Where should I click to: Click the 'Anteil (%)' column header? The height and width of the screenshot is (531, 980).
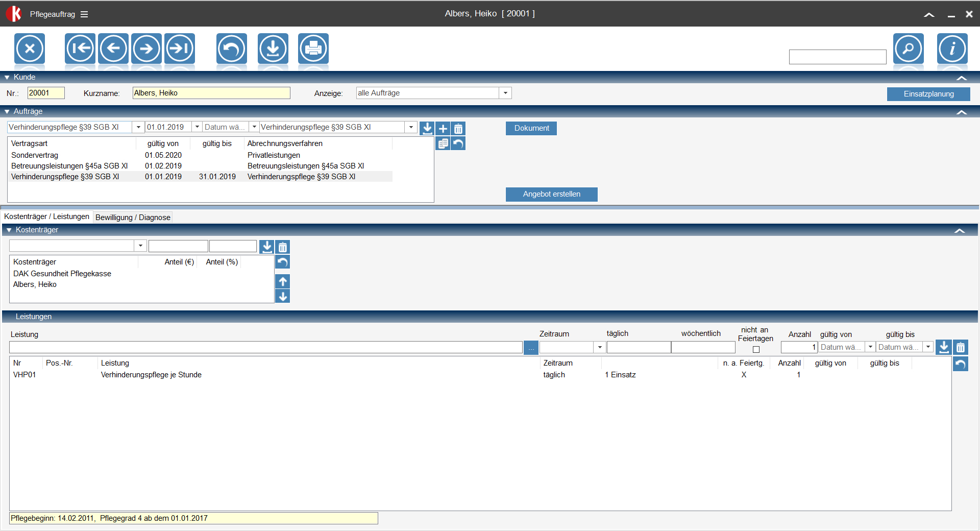click(222, 262)
